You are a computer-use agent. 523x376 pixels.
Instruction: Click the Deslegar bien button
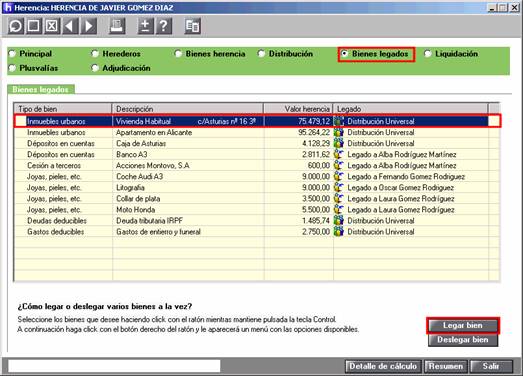coord(463,340)
